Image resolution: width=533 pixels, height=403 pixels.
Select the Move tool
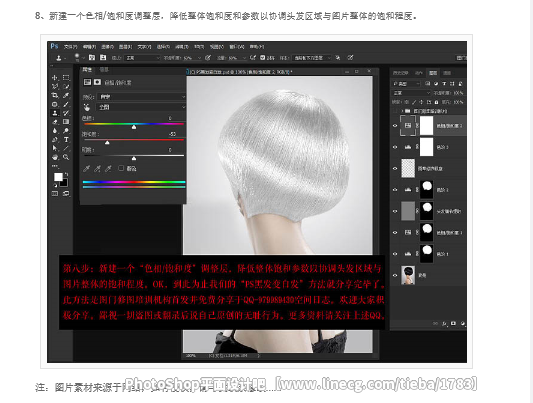coord(54,78)
